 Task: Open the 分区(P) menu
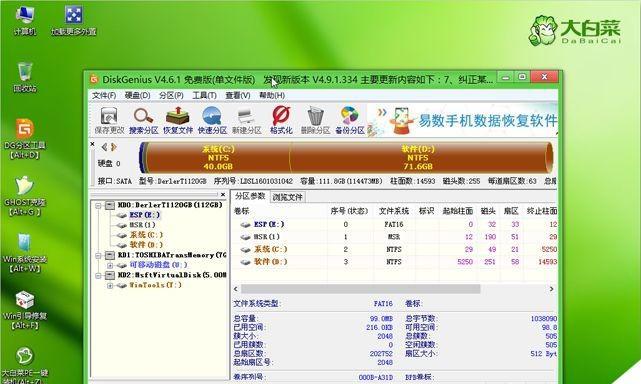pos(171,95)
